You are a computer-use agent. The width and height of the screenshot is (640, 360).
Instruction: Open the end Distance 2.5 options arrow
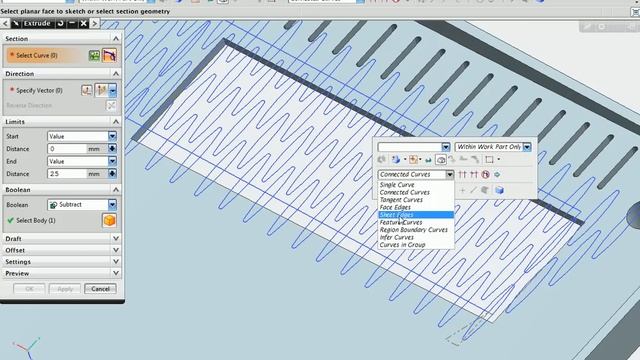point(112,173)
